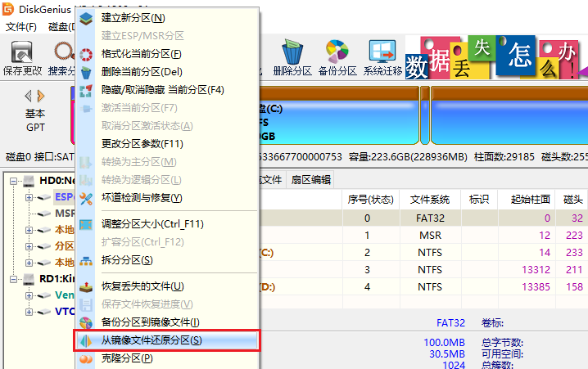Click the trash bin icon beside 删除当前分区

[x=86, y=73]
